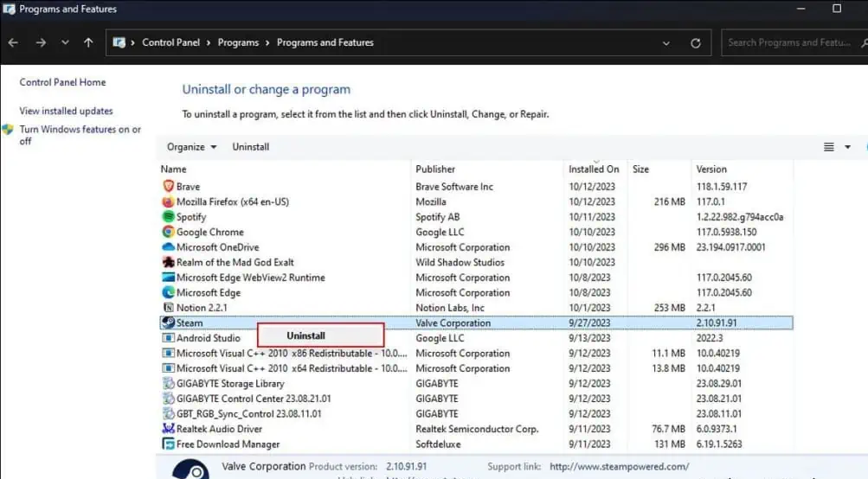Click the Google Chrome program icon
This screenshot has height=479, width=868.
tap(168, 232)
